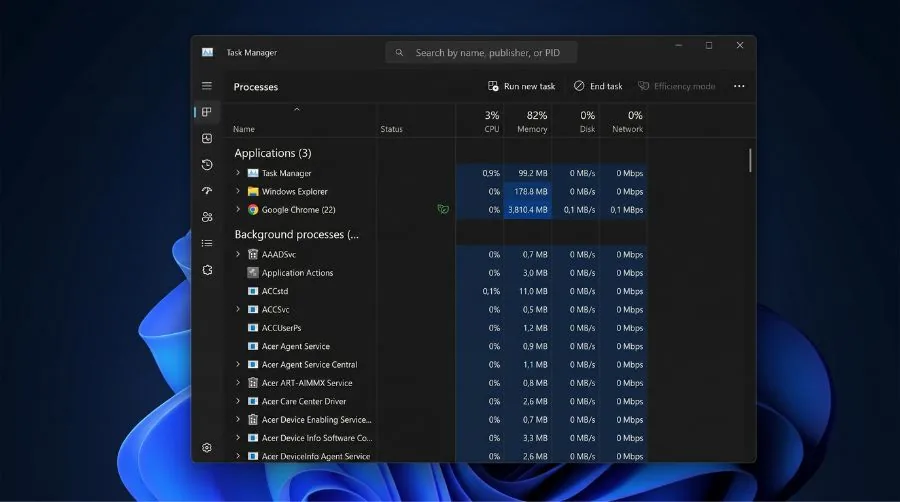This screenshot has height=502, width=900.
Task: Open the hamburger navigation menu
Action: click(207, 86)
